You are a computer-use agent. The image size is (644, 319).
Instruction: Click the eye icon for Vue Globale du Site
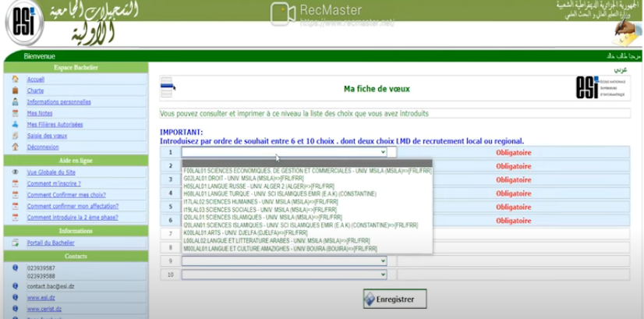(x=15, y=172)
